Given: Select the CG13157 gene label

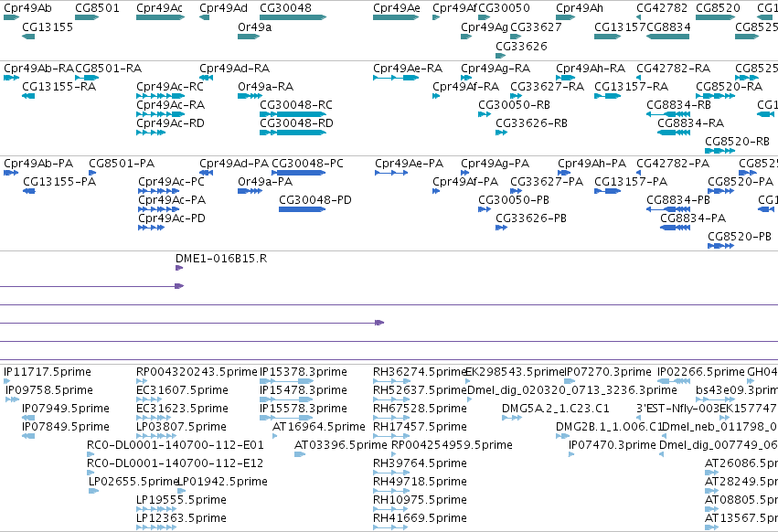Looking at the screenshot, I should pyautogui.click(x=620, y=27).
